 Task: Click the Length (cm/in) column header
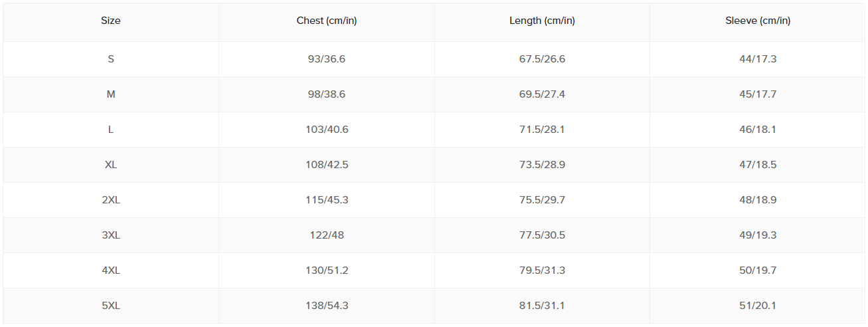pos(542,21)
